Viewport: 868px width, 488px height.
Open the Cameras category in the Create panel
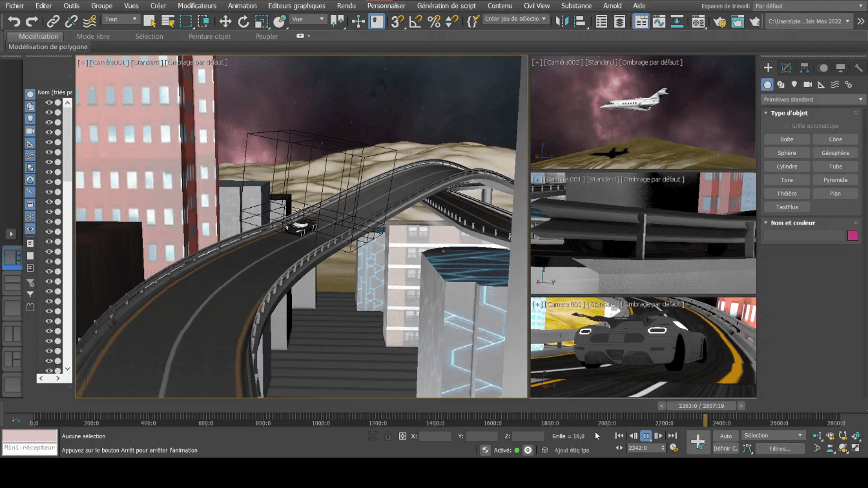807,85
